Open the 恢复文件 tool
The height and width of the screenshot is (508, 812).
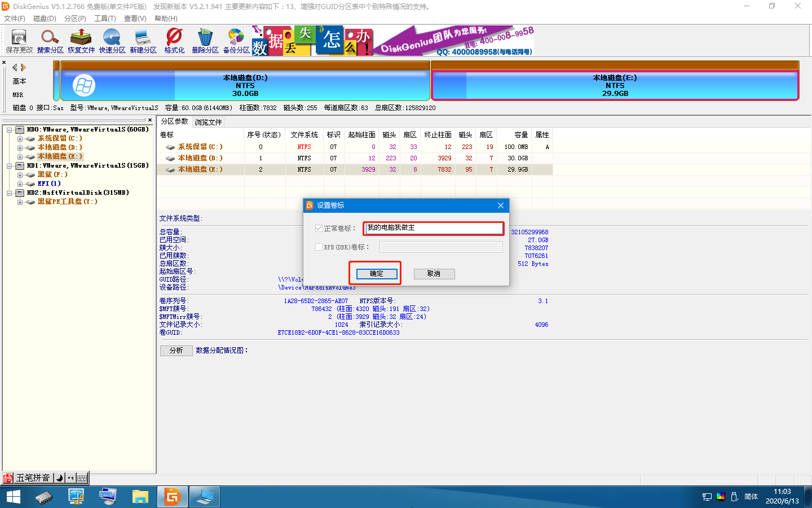pyautogui.click(x=81, y=40)
